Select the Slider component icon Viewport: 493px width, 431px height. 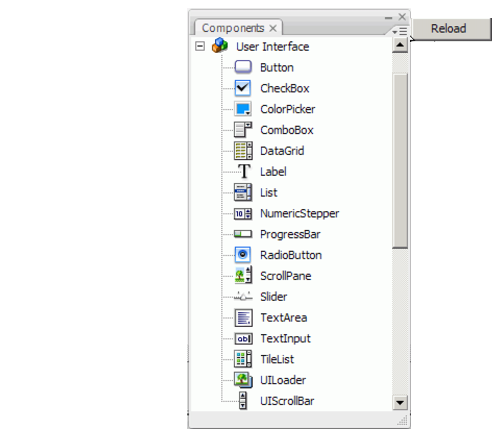pyautogui.click(x=243, y=296)
